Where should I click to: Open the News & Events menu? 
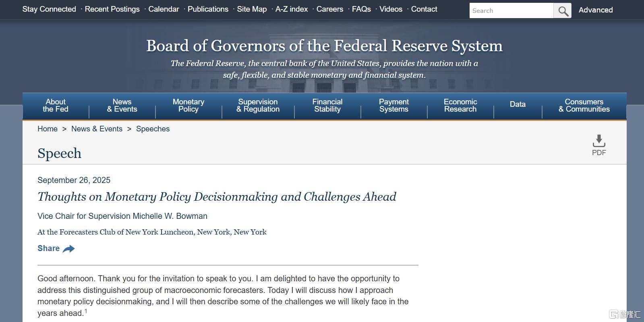(x=122, y=106)
